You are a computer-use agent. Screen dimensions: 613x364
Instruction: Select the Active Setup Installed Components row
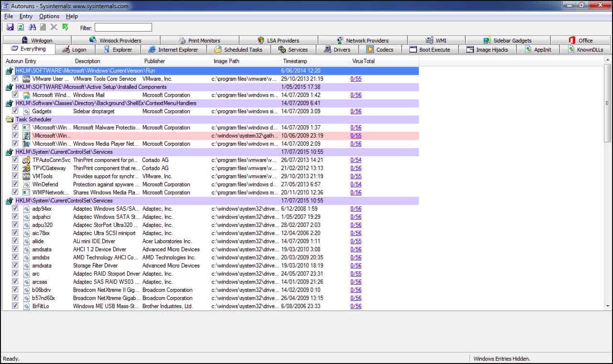point(211,87)
